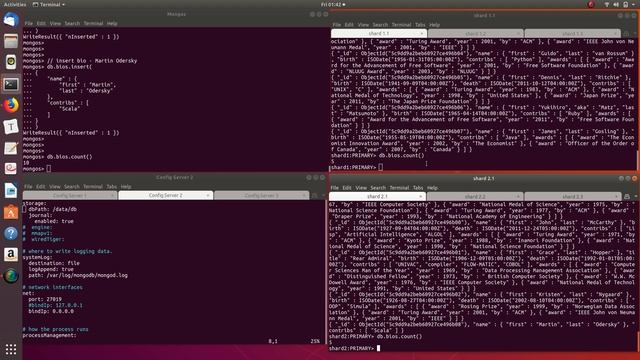Switch to shard 1.3 tab
The width and height of the screenshot is (640, 360).
click(572, 33)
